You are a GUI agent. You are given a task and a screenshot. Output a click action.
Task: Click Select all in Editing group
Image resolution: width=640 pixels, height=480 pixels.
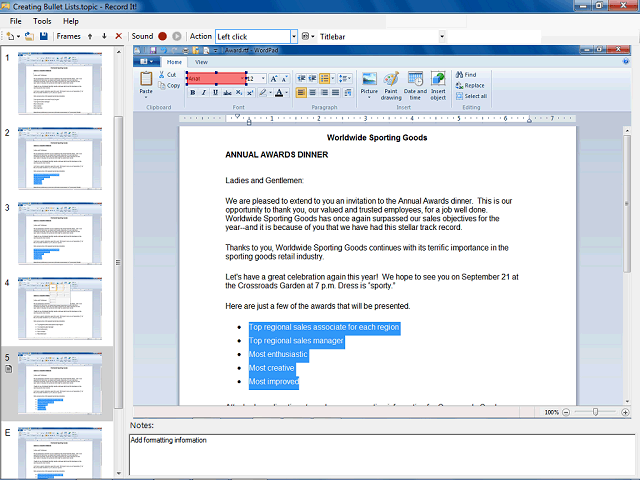coord(471,96)
